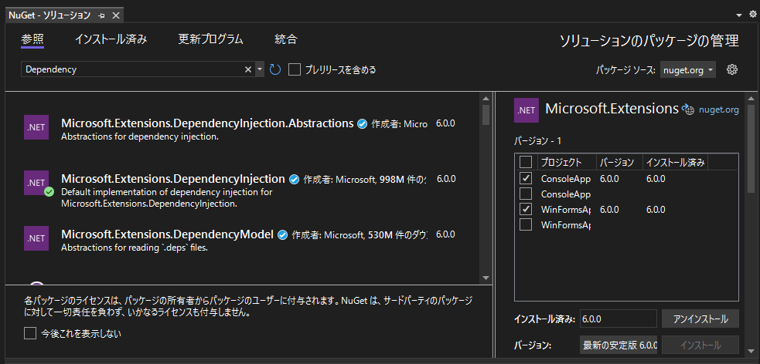Viewport: 760px width, 364px height.
Task: Select Microsoft.Extensions.DependencyInjection package title
Action: tap(173, 178)
